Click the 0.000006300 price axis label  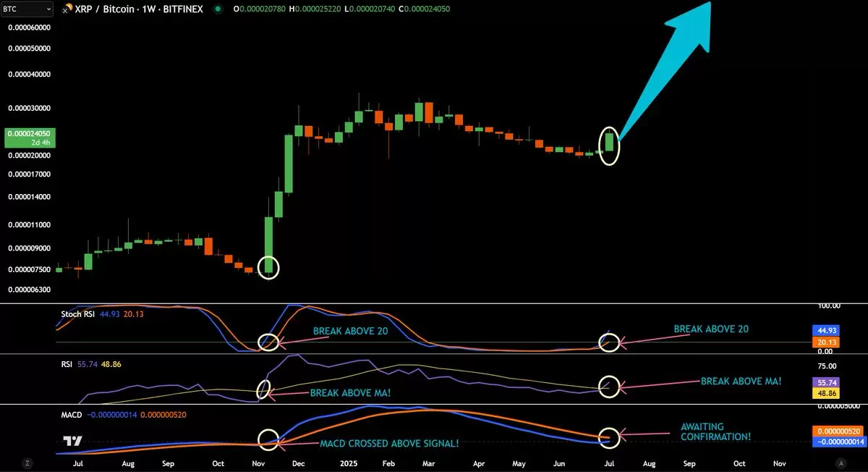pos(29,290)
